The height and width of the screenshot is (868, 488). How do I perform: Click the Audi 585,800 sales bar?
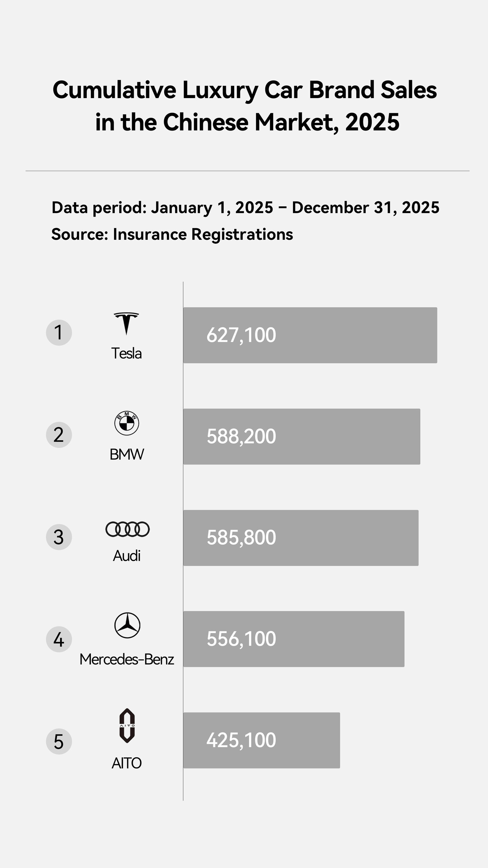[301, 538]
